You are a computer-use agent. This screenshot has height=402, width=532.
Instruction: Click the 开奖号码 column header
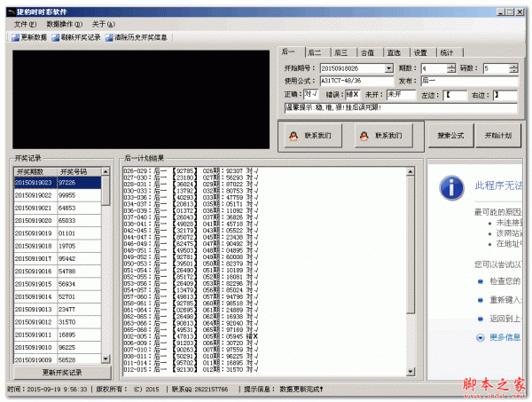tap(79, 172)
